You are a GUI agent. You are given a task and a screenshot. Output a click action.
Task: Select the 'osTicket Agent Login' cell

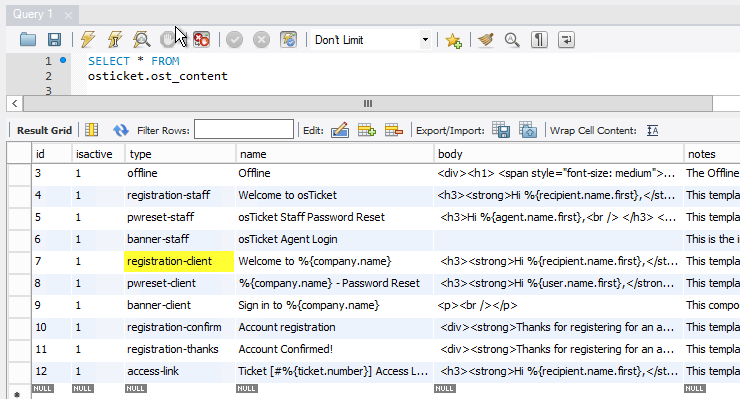tap(334, 239)
